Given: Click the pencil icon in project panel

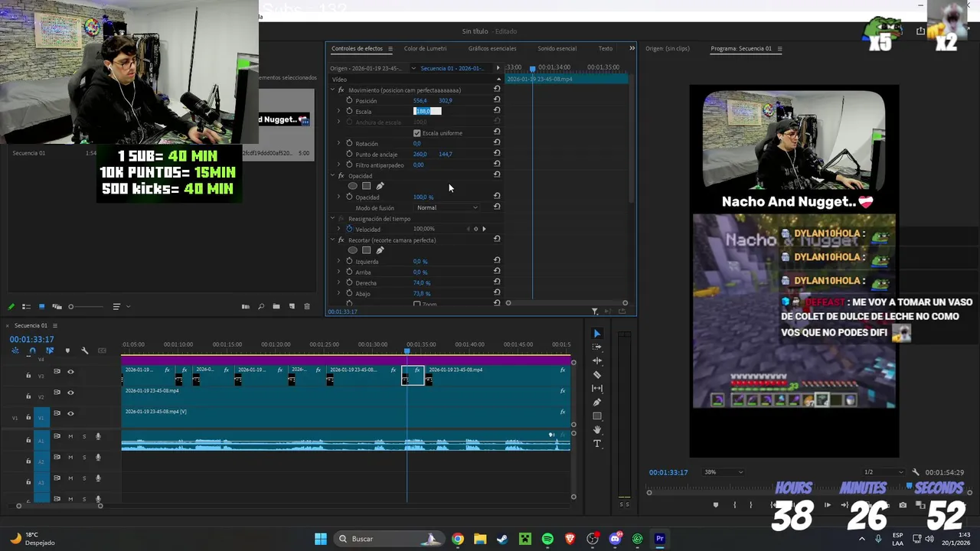Looking at the screenshot, I should pos(11,306).
